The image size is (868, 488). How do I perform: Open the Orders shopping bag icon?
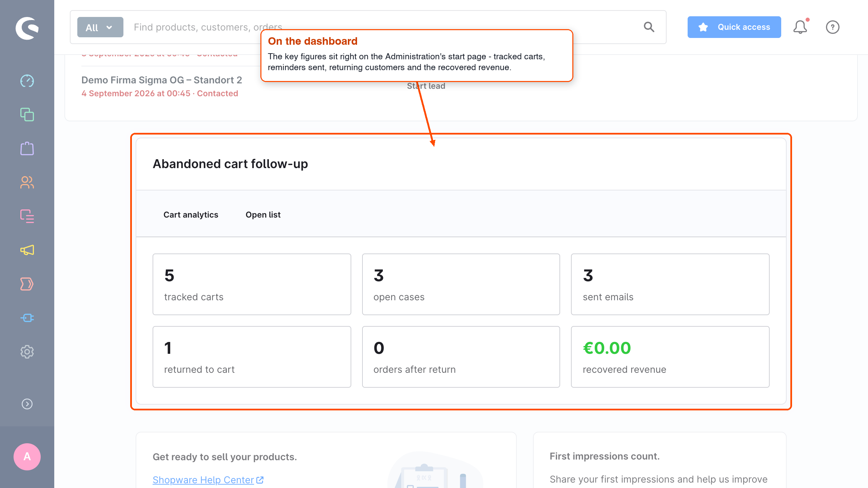click(x=27, y=148)
